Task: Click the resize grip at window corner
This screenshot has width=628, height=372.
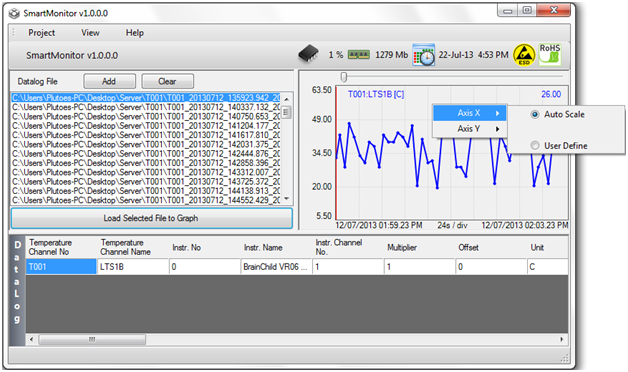Action: click(565, 358)
